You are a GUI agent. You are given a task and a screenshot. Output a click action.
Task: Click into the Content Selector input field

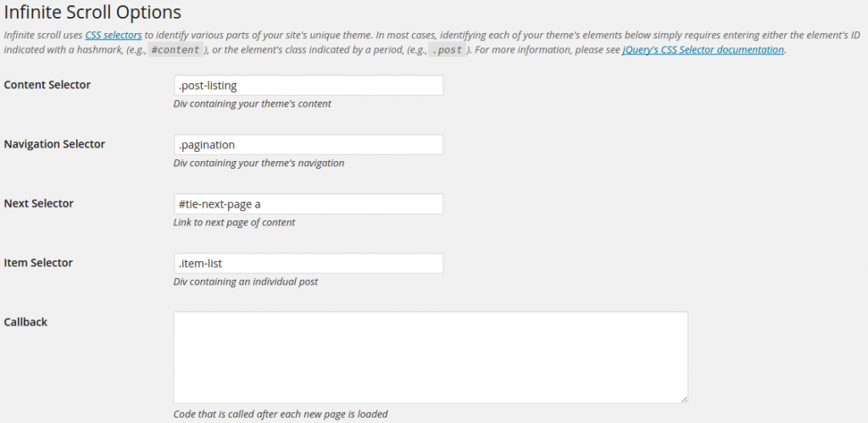tap(309, 86)
